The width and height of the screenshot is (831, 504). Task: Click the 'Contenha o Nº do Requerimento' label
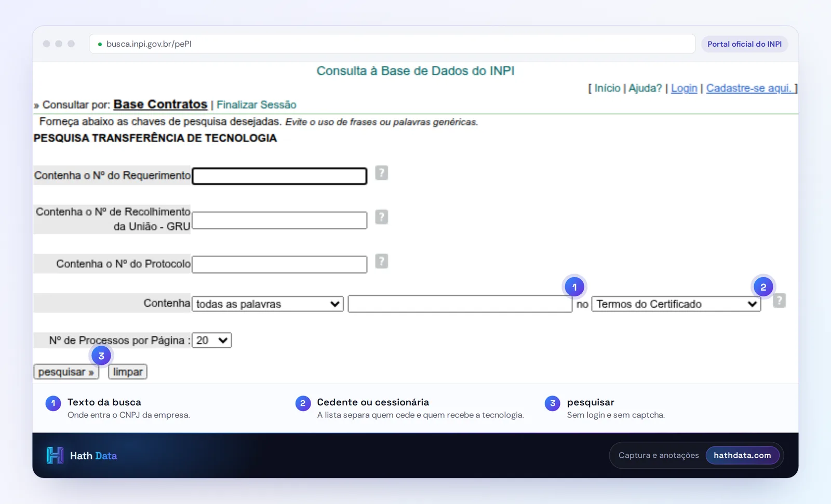click(112, 175)
